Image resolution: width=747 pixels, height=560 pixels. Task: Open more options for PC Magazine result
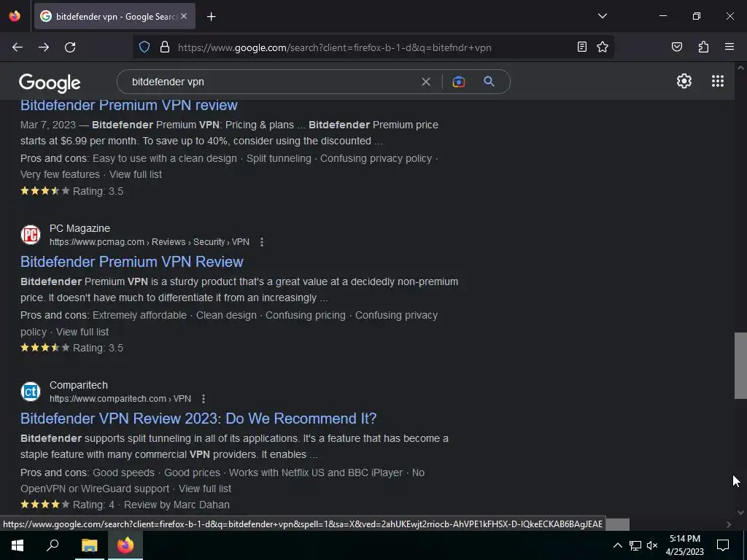pos(262,242)
